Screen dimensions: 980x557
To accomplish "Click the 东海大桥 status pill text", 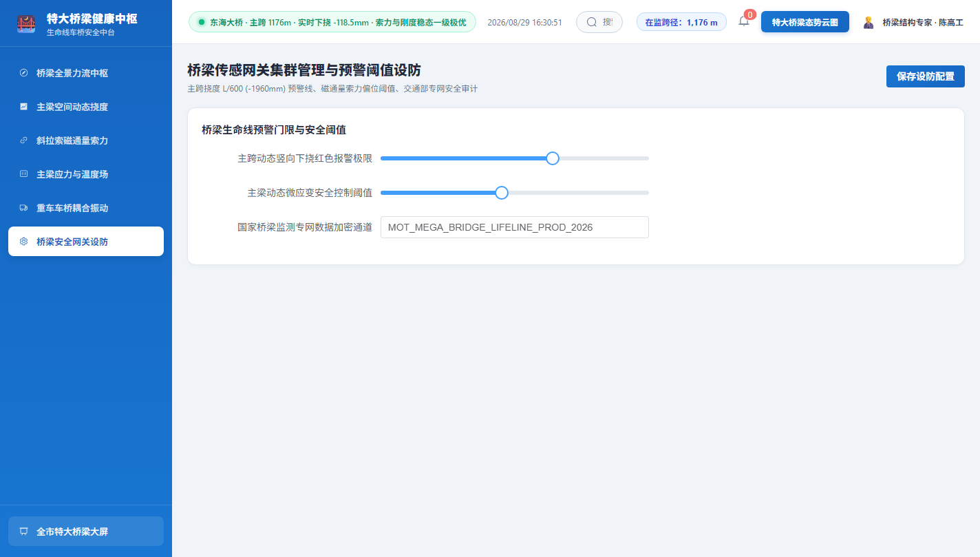I will pyautogui.click(x=338, y=22).
